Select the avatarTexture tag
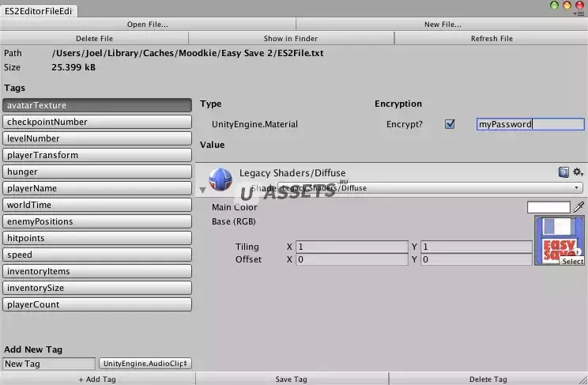The height and width of the screenshot is (385, 588). pyautogui.click(x=97, y=105)
